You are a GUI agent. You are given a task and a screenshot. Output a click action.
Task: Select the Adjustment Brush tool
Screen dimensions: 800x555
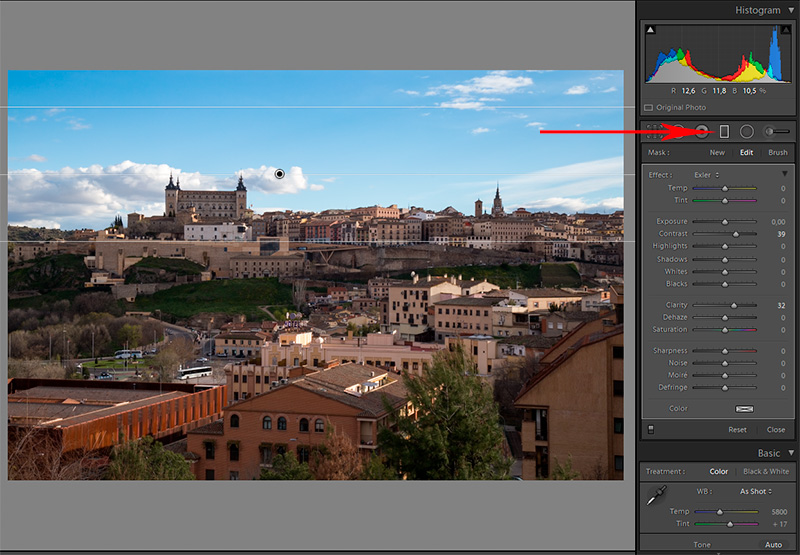pos(776,131)
